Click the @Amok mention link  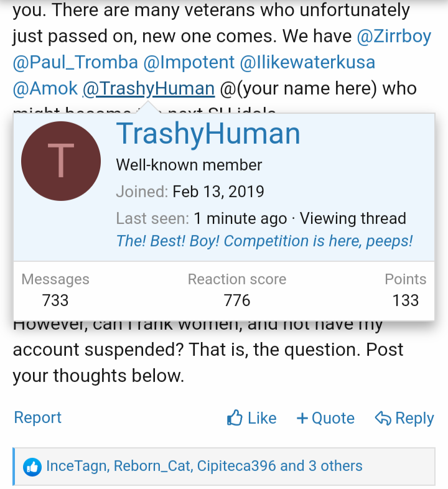[x=45, y=88]
